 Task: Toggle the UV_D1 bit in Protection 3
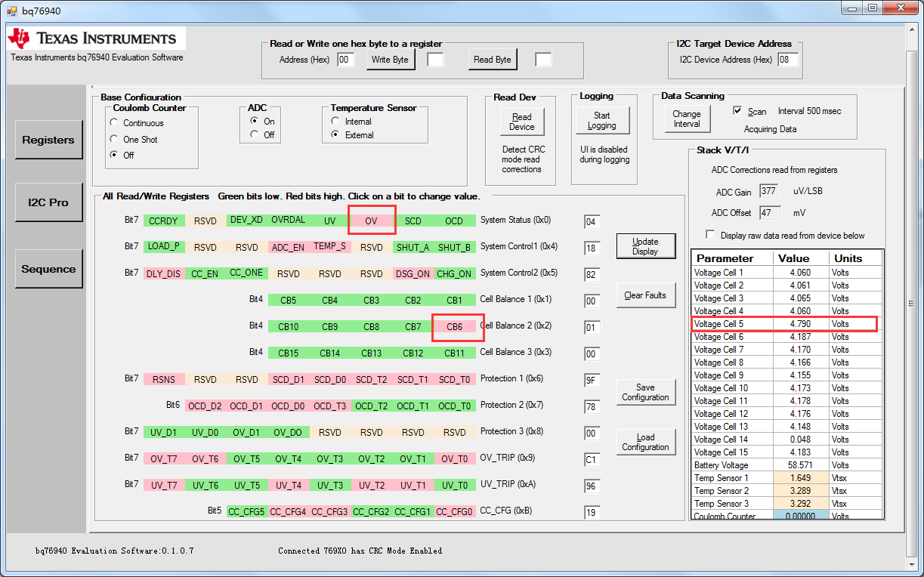pos(164,433)
